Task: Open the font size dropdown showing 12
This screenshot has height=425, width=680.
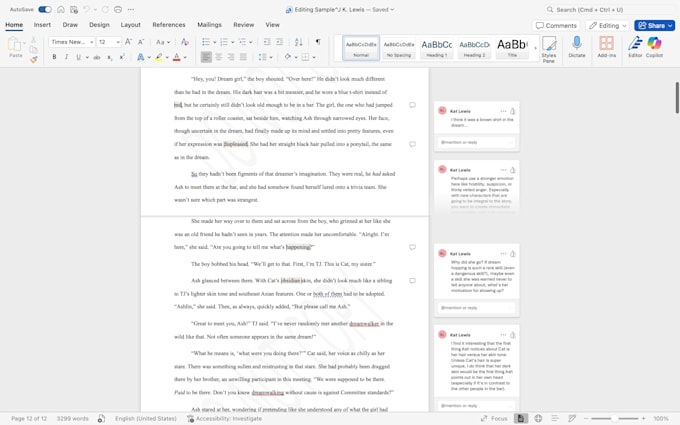Action: pyautogui.click(x=109, y=42)
